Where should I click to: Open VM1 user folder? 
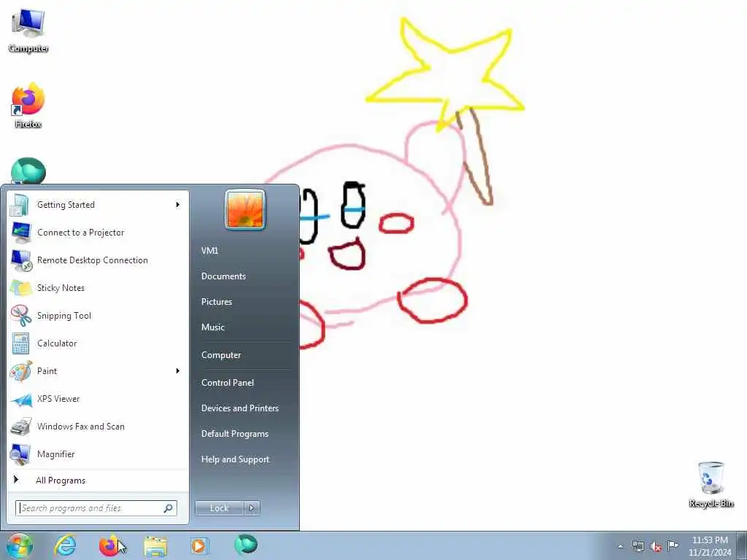point(209,251)
